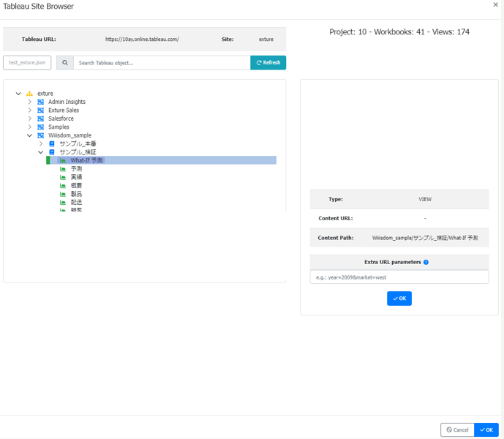
Task: Click the Project/Workbooks/Views summary text
Action: (399, 32)
